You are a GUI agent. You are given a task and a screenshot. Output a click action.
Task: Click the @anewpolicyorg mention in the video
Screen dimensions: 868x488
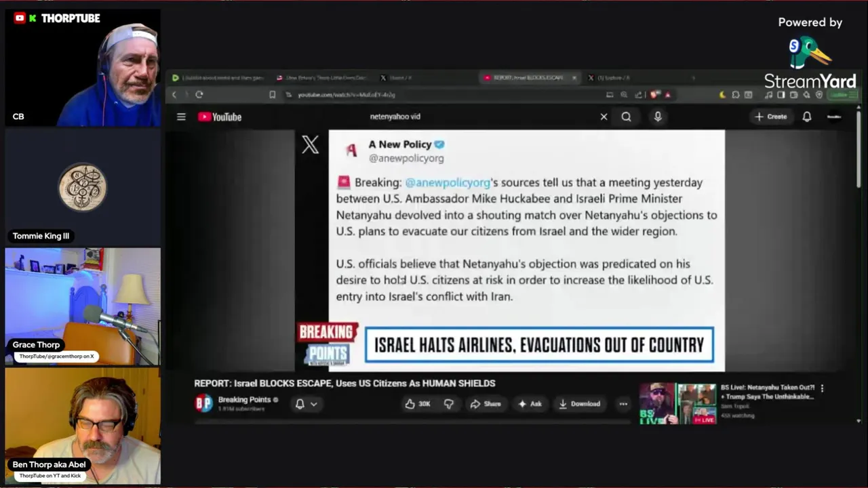tap(448, 182)
